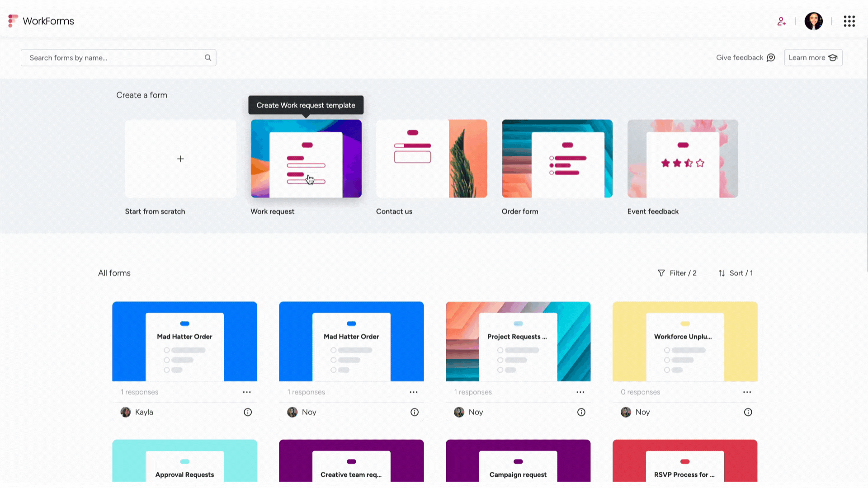Click the info icon on Mad Hatter Order by Kayla

click(247, 412)
